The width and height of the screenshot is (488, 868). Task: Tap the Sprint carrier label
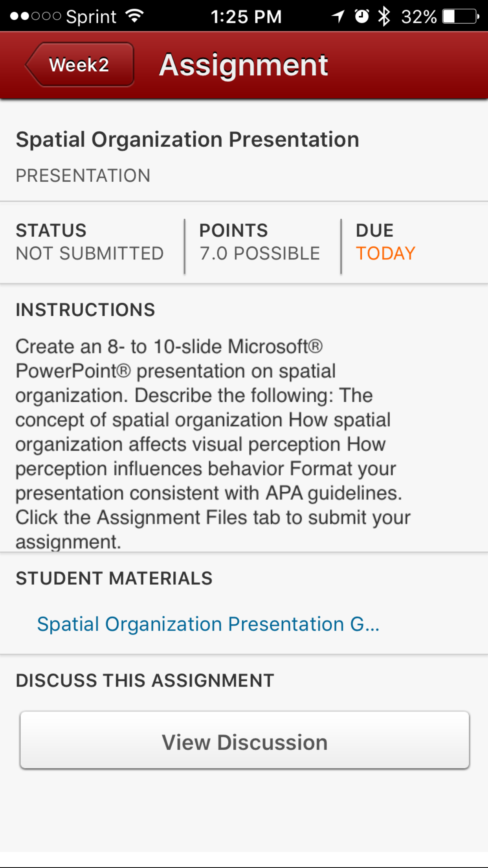coord(91,17)
